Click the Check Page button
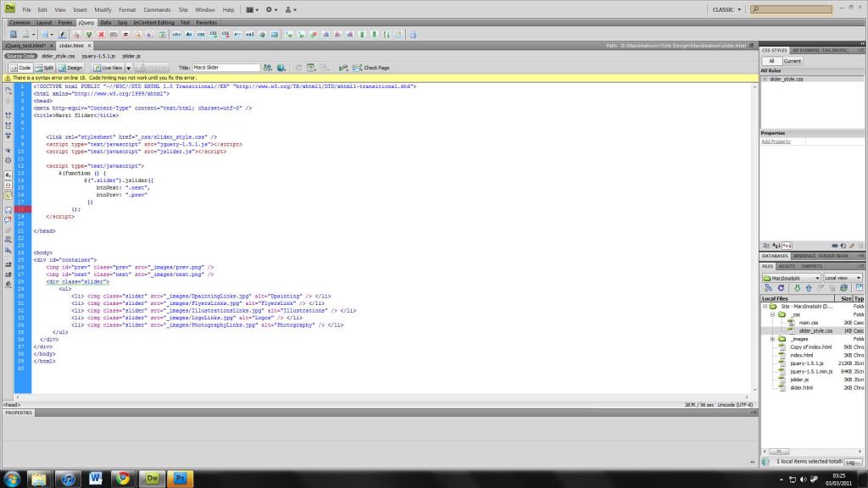This screenshot has height=488, width=868. [370, 68]
